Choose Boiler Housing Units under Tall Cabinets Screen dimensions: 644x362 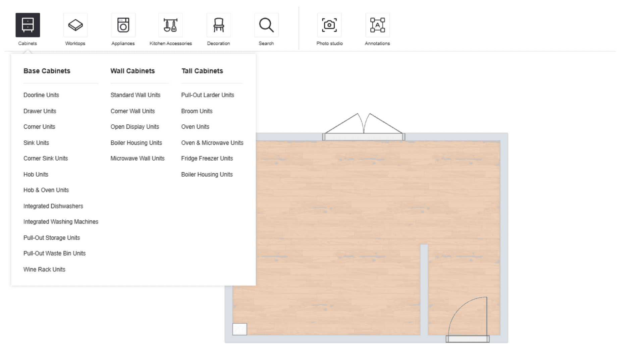tap(207, 174)
